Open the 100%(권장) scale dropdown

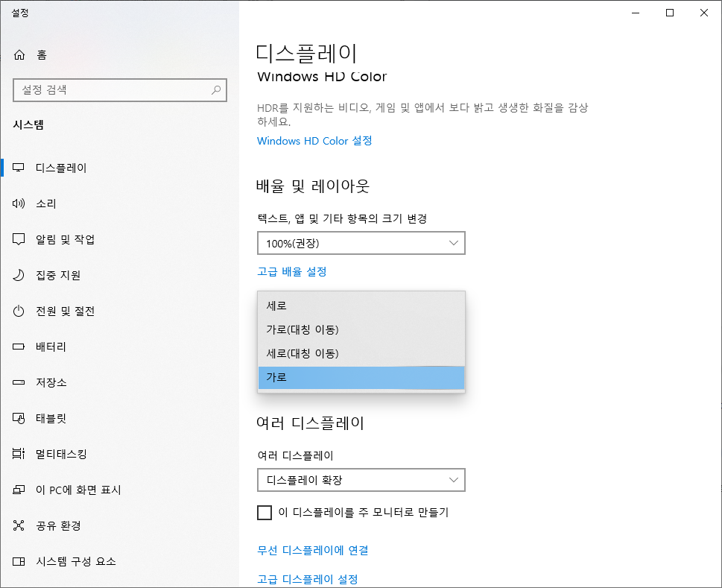(361, 243)
